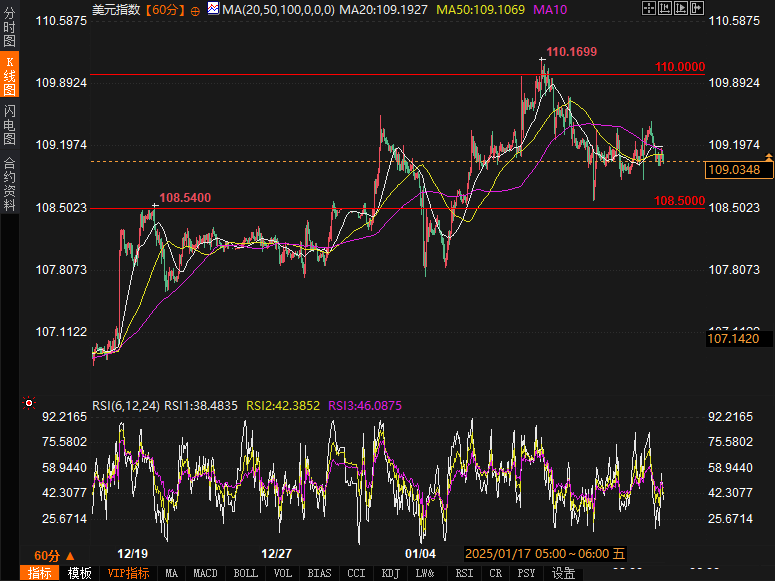
Task: Apply the LW& indicator
Action: pos(425,573)
